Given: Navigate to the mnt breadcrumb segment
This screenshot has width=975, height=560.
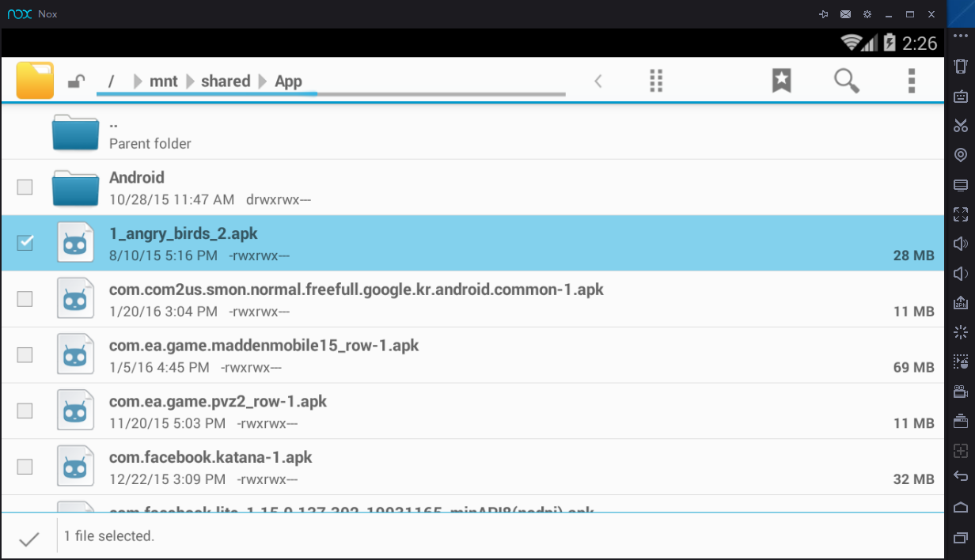Looking at the screenshot, I should [164, 81].
